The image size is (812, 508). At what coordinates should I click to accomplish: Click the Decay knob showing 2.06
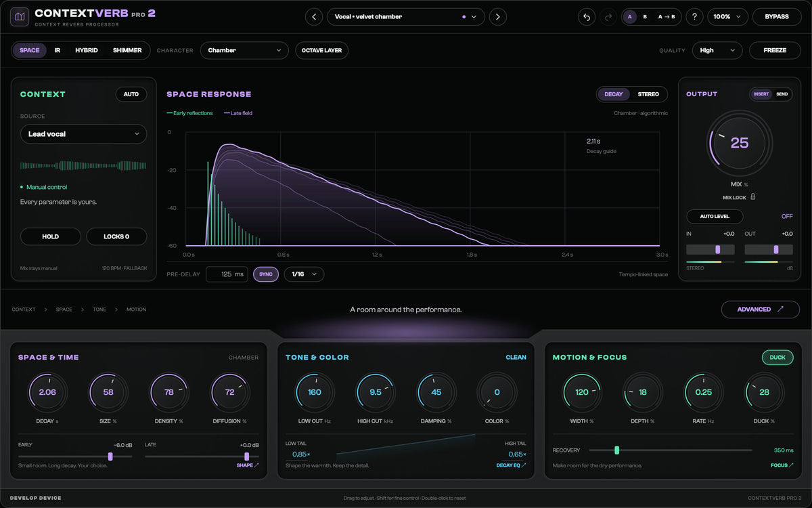click(x=47, y=392)
